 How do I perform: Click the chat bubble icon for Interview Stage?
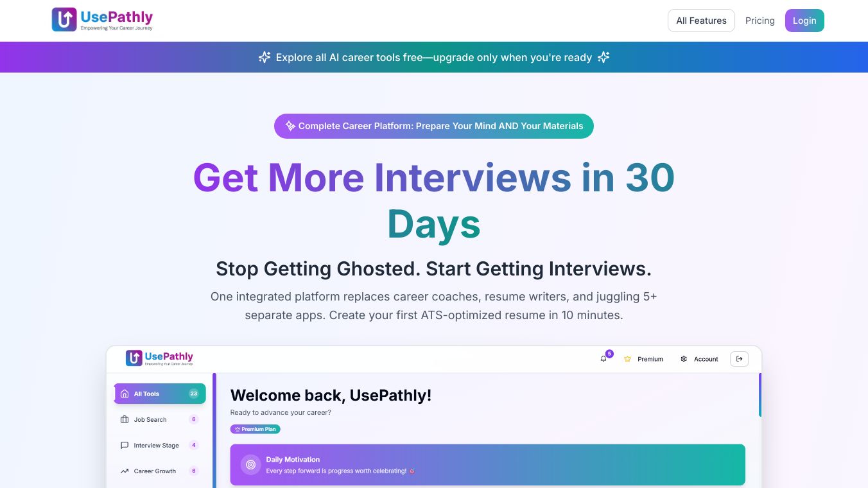click(x=125, y=445)
